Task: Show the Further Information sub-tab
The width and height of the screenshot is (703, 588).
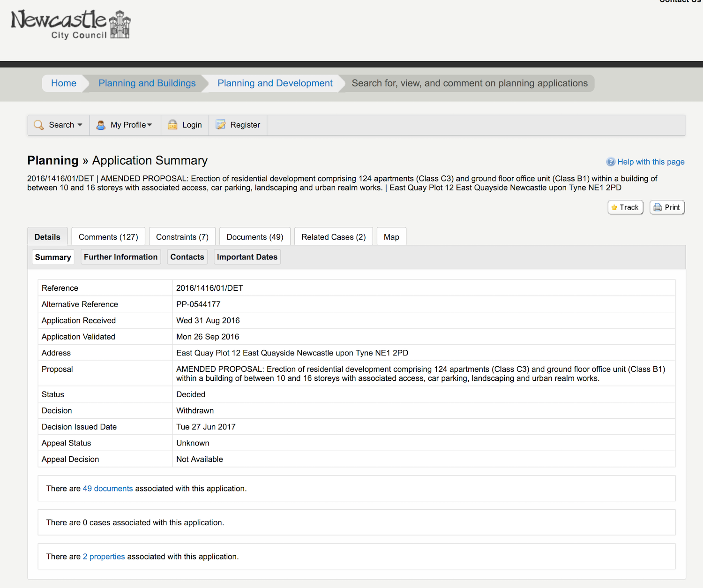Action: point(120,257)
